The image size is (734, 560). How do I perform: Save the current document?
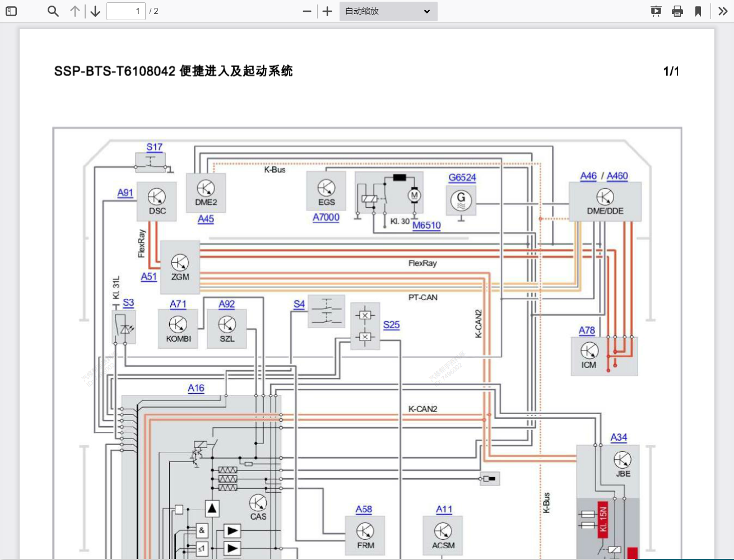[699, 11]
